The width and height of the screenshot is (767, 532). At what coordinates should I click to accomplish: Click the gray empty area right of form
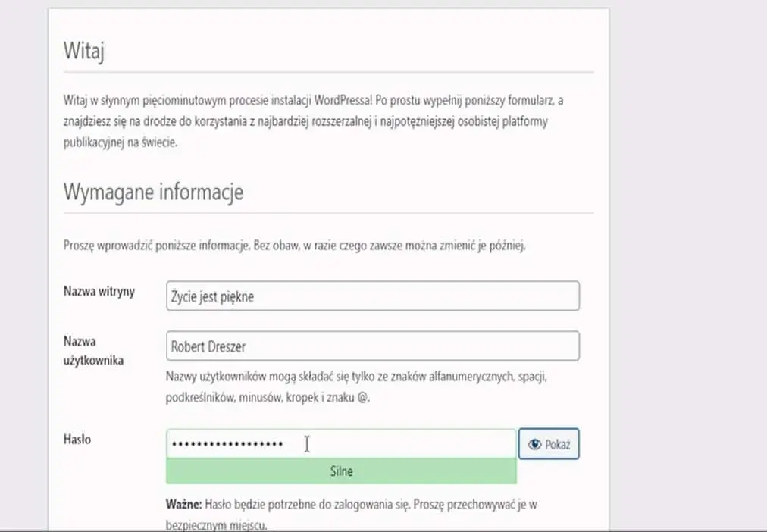pyautogui.click(x=686, y=265)
